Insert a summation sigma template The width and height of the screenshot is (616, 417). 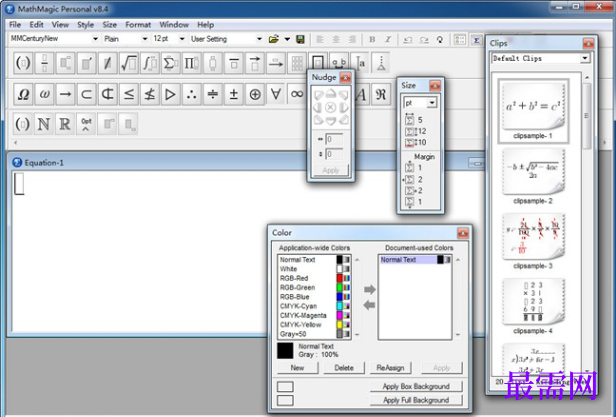pyautogui.click(x=170, y=64)
